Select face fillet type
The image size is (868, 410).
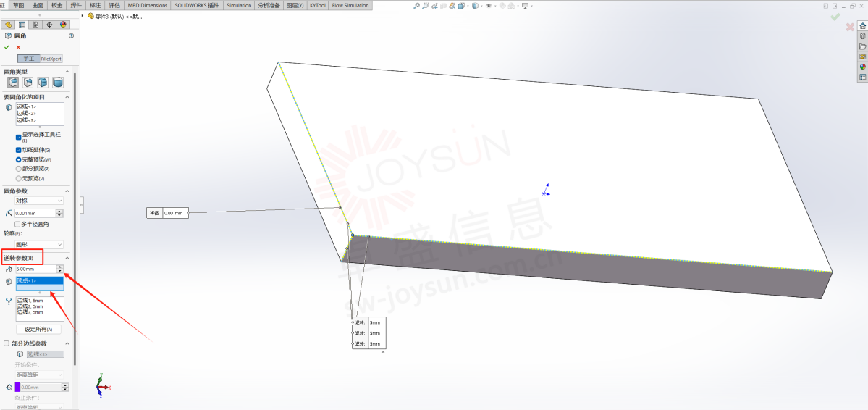(x=43, y=82)
